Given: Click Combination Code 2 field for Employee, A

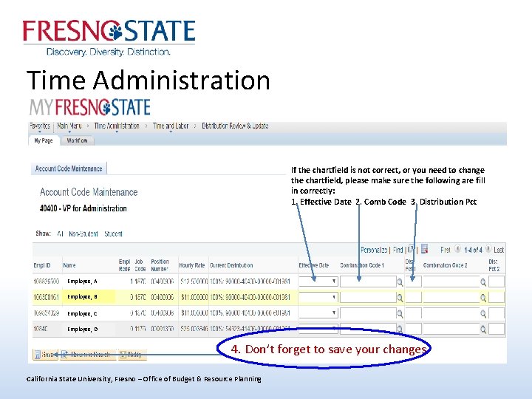Looking at the screenshot, I should (451, 282).
